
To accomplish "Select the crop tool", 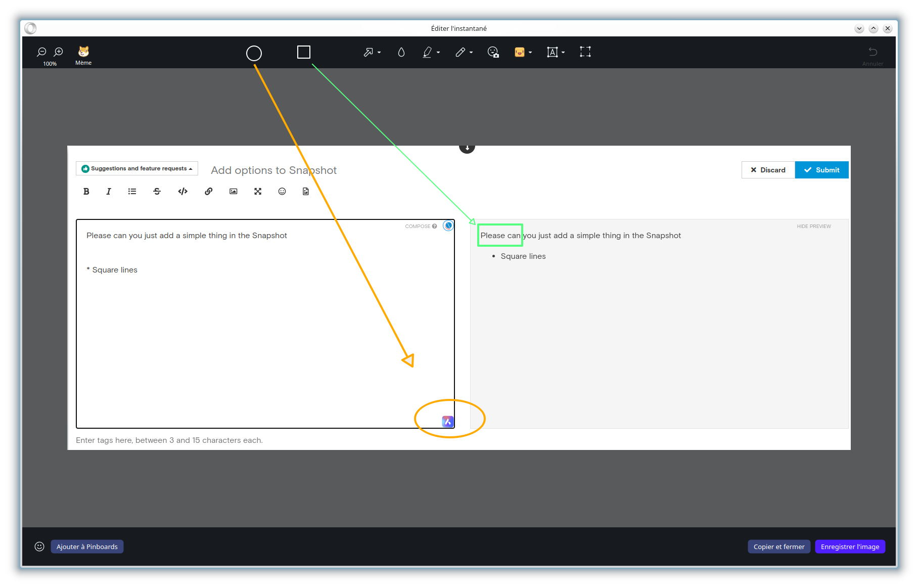I will coord(585,52).
